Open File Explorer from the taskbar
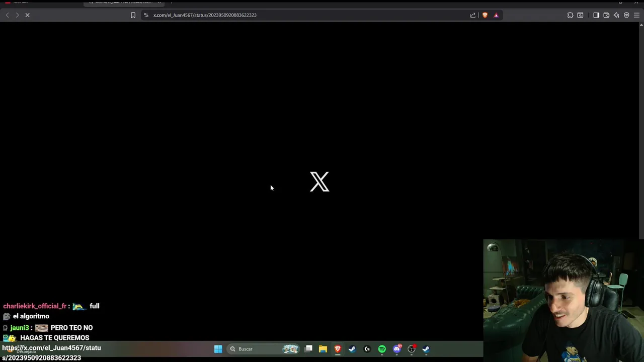This screenshot has width=644, height=362. click(323, 349)
